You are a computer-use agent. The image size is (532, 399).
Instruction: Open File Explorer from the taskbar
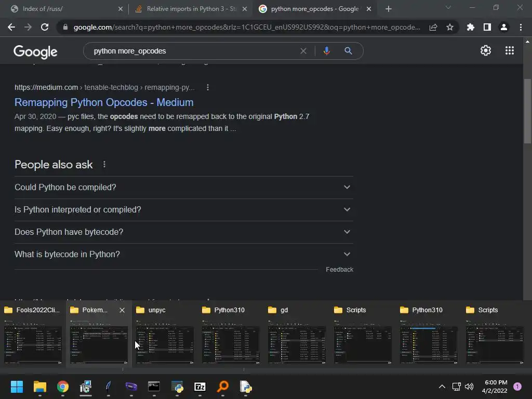(x=39, y=387)
